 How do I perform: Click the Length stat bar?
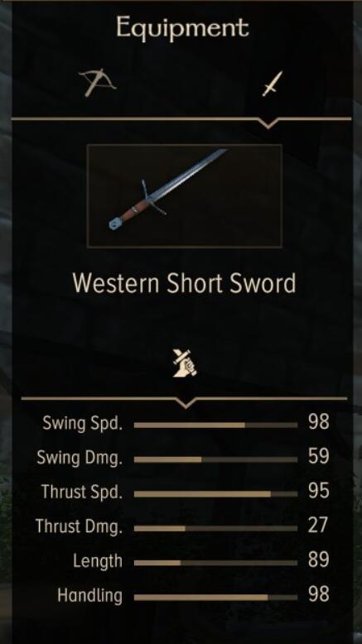(215, 563)
